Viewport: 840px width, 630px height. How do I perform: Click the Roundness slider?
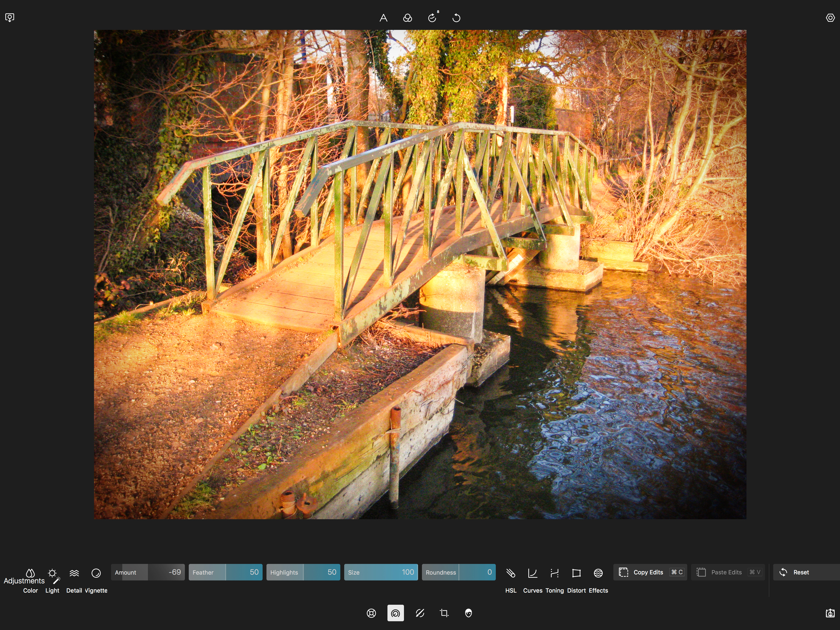(x=459, y=572)
